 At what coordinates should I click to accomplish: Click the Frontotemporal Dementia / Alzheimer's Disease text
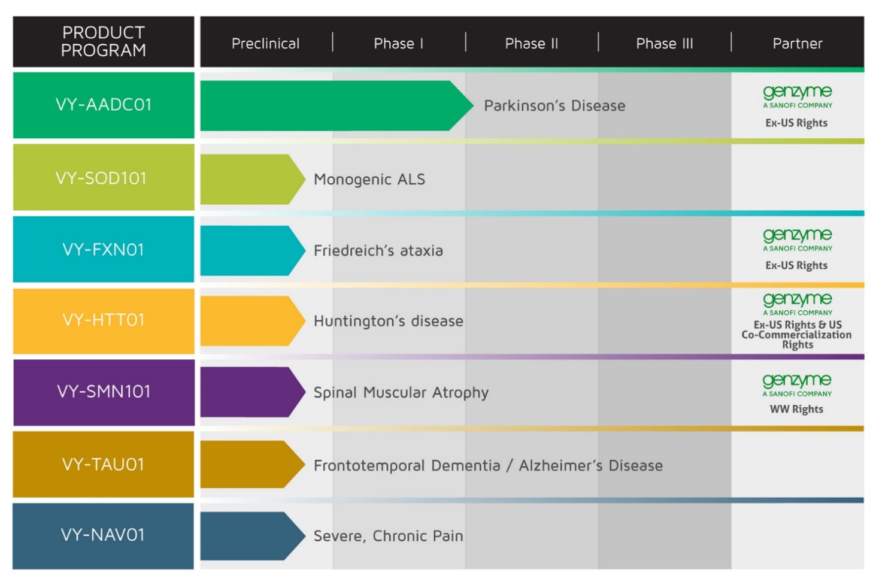[x=488, y=465]
